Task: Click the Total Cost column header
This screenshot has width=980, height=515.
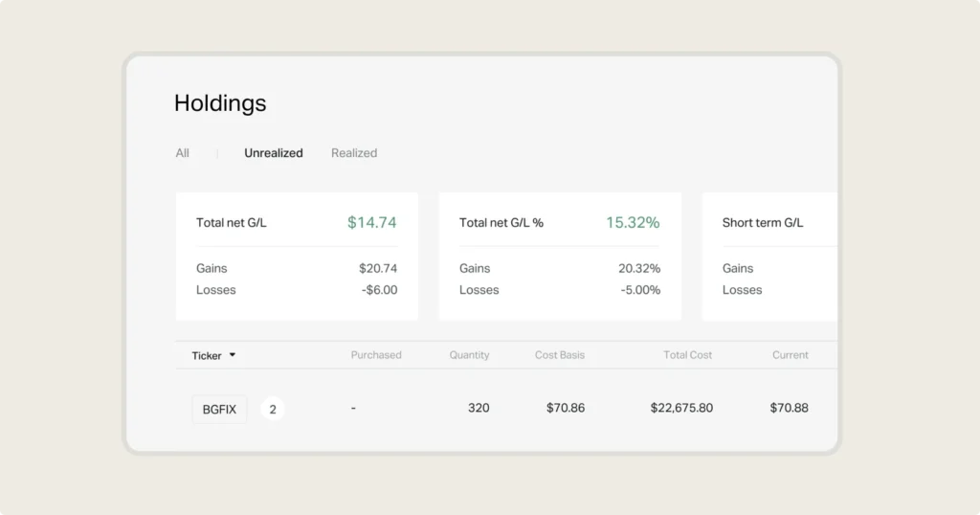Action: (x=687, y=355)
